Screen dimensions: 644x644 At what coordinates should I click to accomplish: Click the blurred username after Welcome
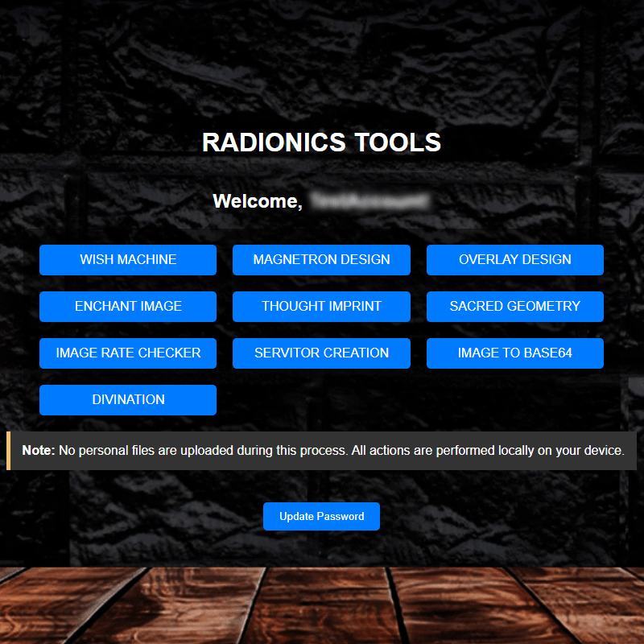click(370, 200)
